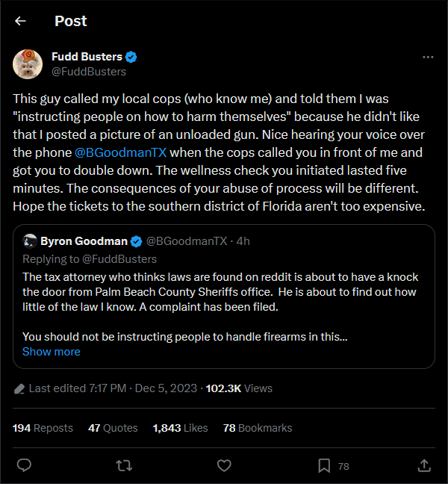View the 47 Quotes list
448x484 pixels.
113,428
